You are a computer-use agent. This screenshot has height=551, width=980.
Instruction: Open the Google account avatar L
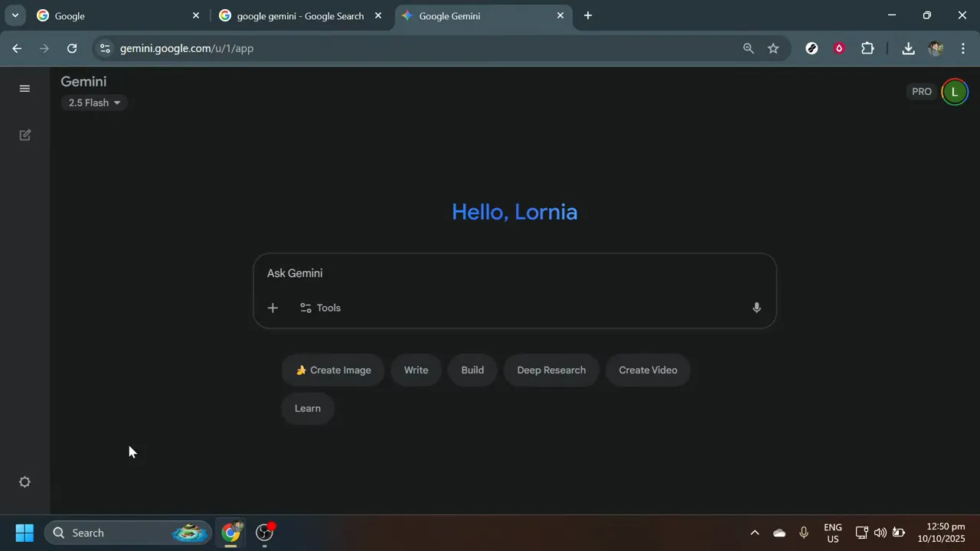[955, 92]
